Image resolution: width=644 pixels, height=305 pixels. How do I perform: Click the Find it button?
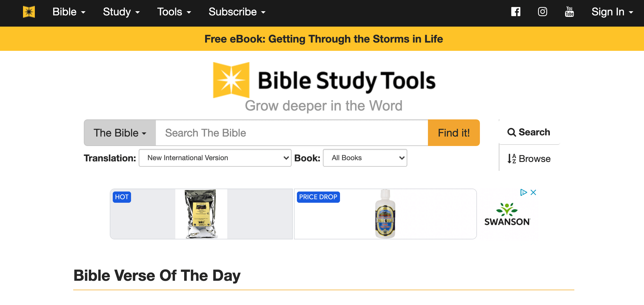point(454,133)
